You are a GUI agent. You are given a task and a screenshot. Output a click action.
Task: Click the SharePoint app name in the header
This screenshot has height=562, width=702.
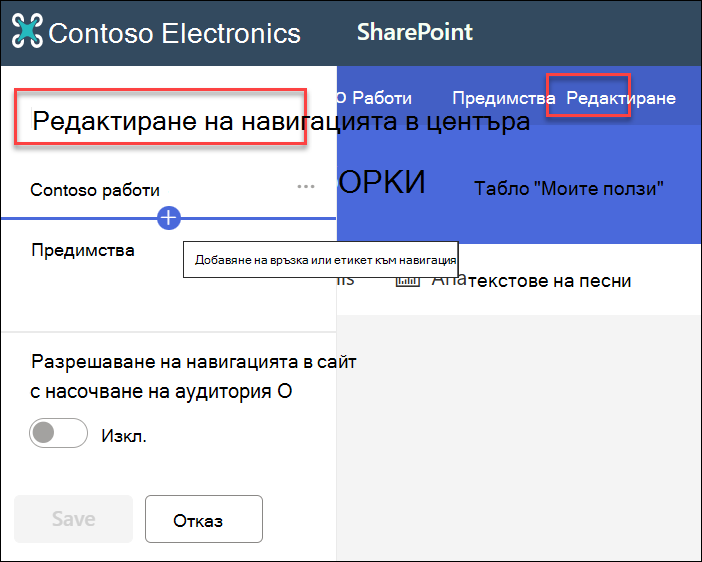point(415,32)
